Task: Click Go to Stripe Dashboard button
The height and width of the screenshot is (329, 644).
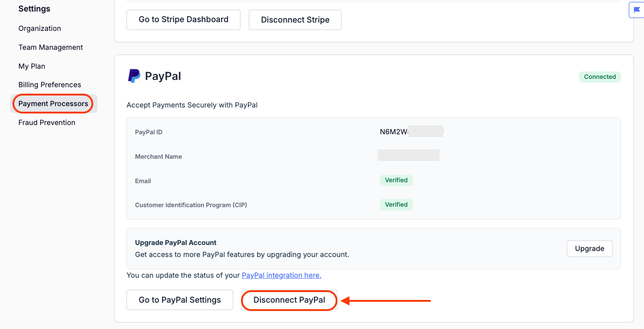Action: coord(183,20)
